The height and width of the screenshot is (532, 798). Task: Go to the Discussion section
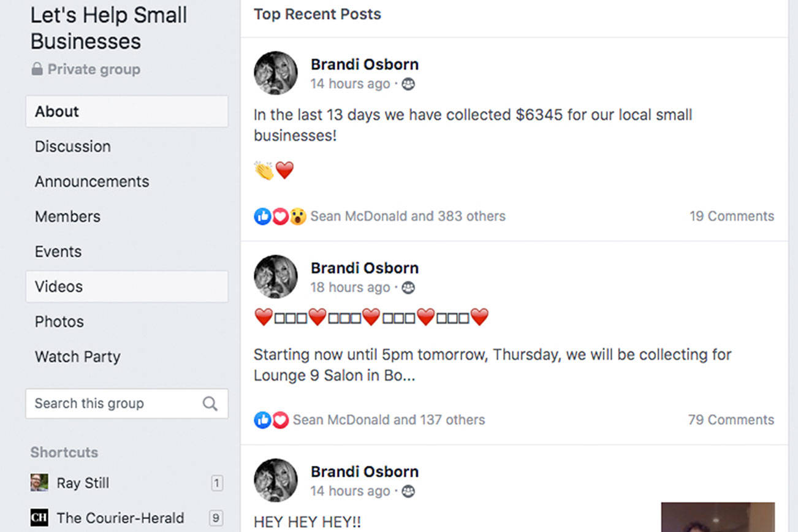click(73, 146)
